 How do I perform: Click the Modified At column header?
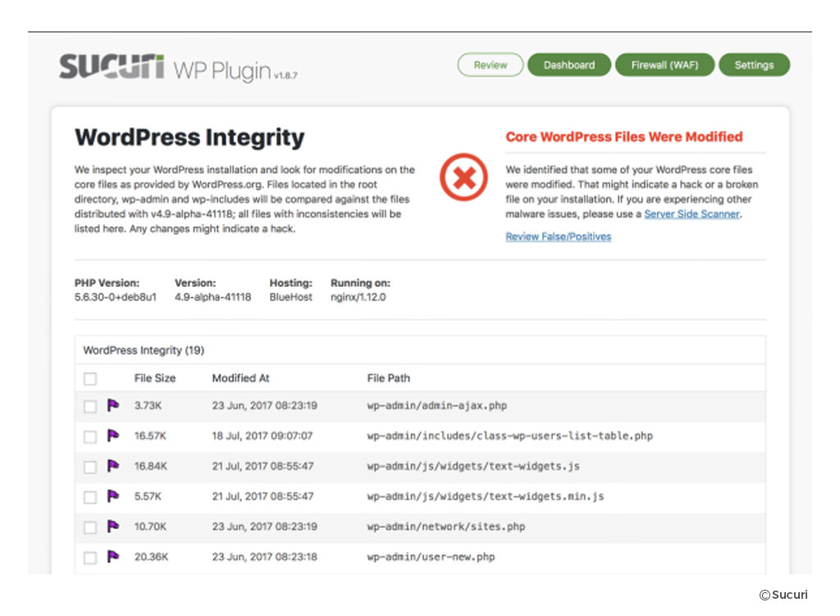240,378
